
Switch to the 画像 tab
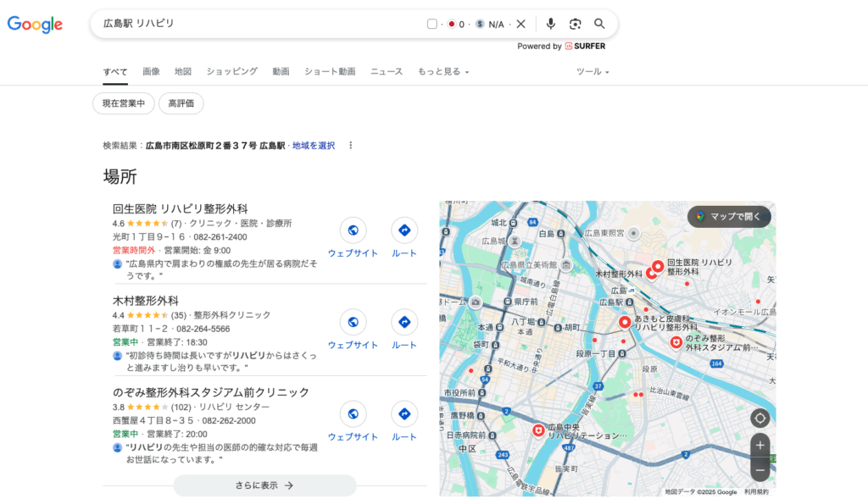tap(151, 72)
